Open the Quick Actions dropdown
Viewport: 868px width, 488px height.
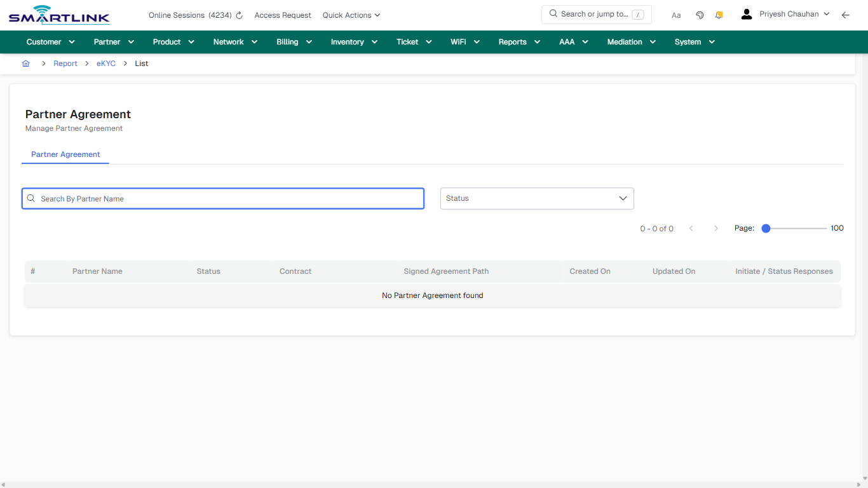pos(351,15)
